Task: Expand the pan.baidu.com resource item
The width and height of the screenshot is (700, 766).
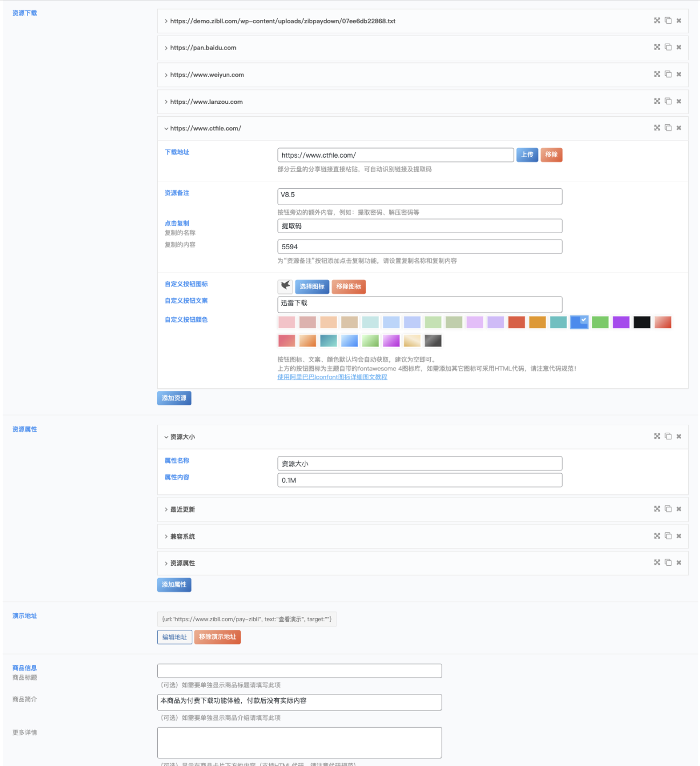Action: pyautogui.click(x=203, y=48)
